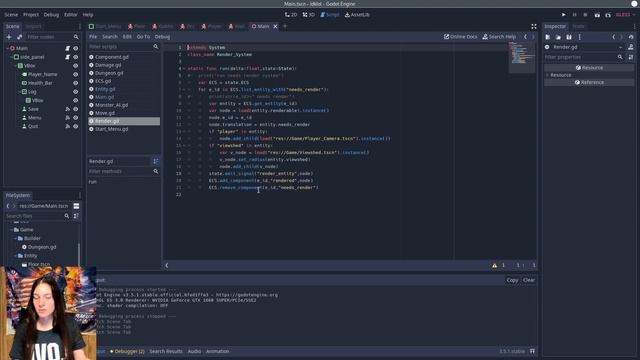Collapse the Log node in scene tree

[20, 92]
